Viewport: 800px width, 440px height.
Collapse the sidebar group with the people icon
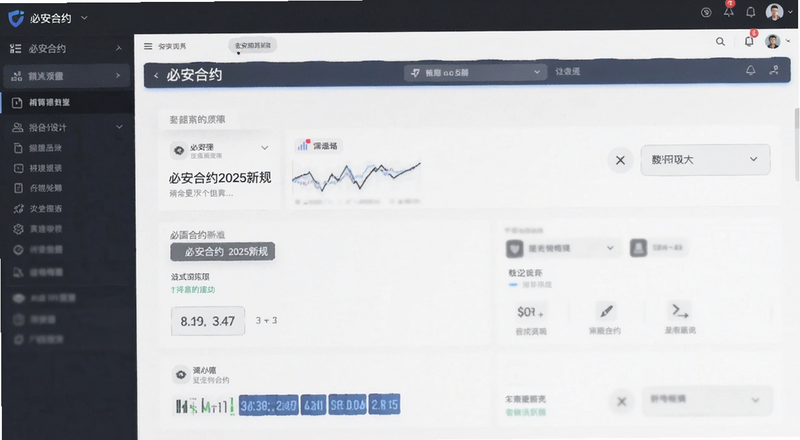(119, 127)
